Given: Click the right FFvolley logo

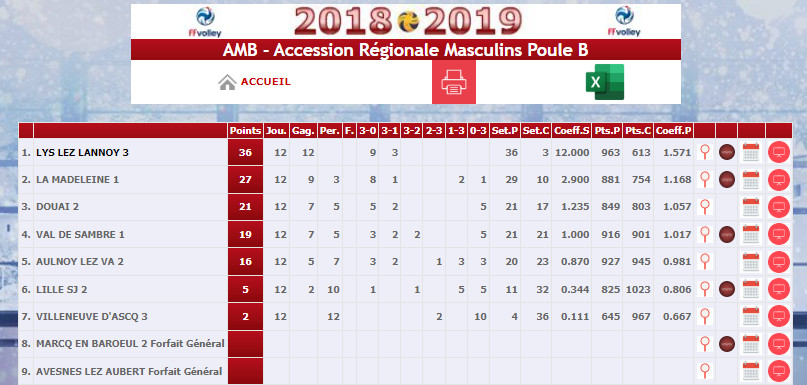Looking at the screenshot, I should point(624,22).
